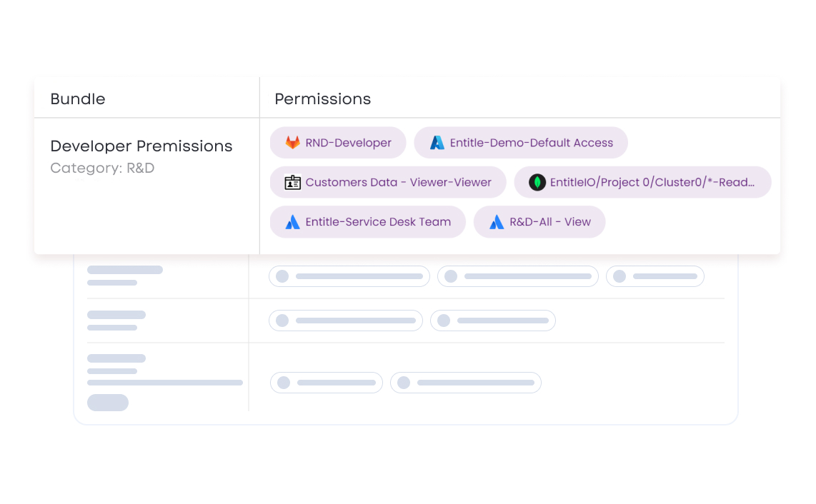Click the Azure icon on Entitle-Demo-Default Access chip
The width and height of the screenshot is (816, 504).
tap(437, 143)
